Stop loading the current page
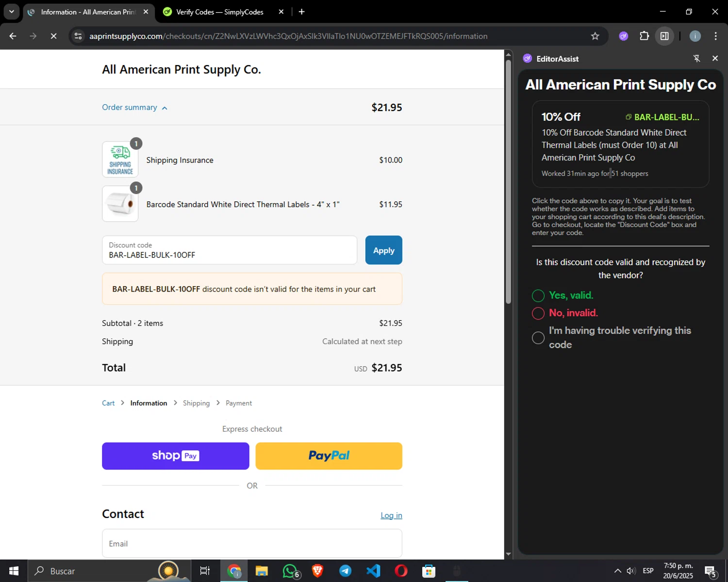 coord(53,36)
